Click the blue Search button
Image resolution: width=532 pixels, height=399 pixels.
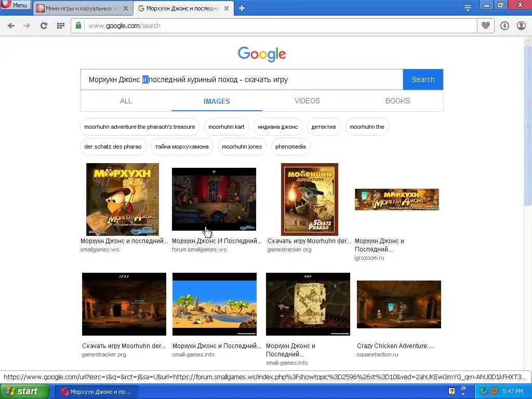[423, 79]
